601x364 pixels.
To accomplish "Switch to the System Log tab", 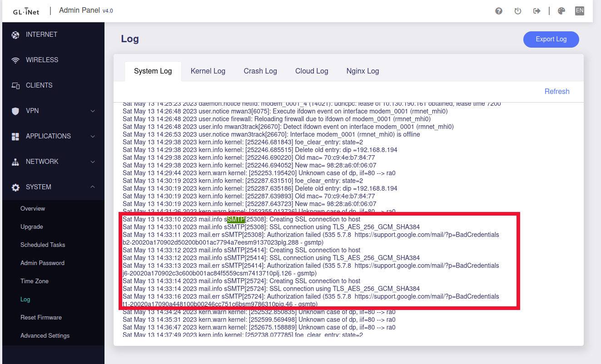I will coord(153,71).
